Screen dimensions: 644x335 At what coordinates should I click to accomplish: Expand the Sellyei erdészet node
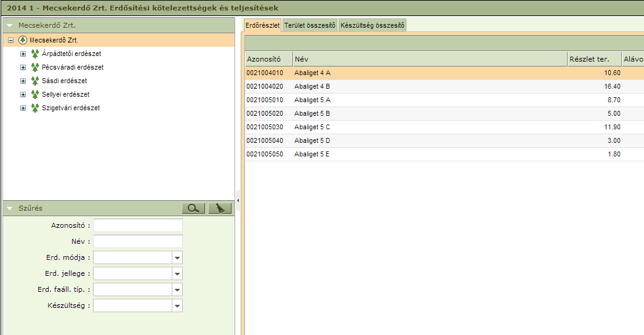point(23,95)
